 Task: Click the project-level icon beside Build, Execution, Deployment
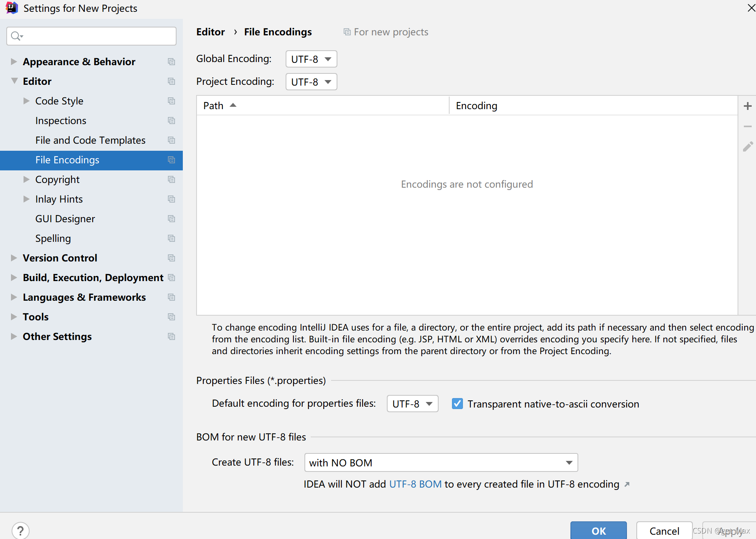coord(171,278)
